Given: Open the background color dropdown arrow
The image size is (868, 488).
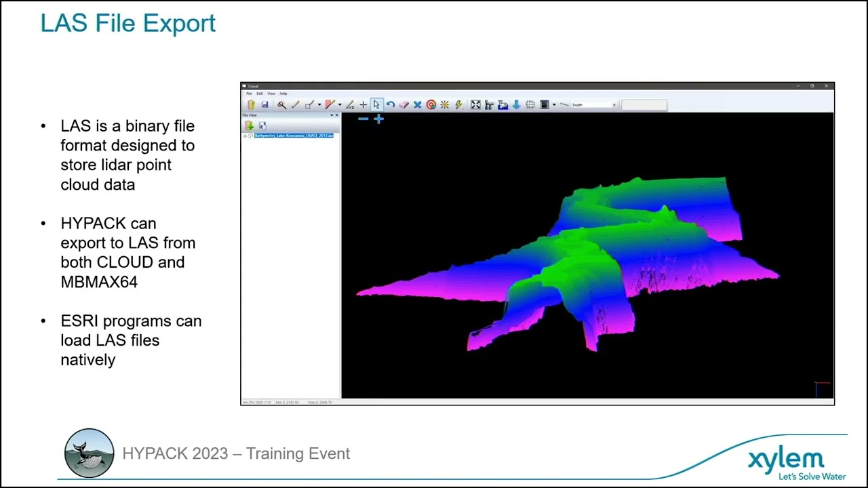Looking at the screenshot, I should point(554,104).
